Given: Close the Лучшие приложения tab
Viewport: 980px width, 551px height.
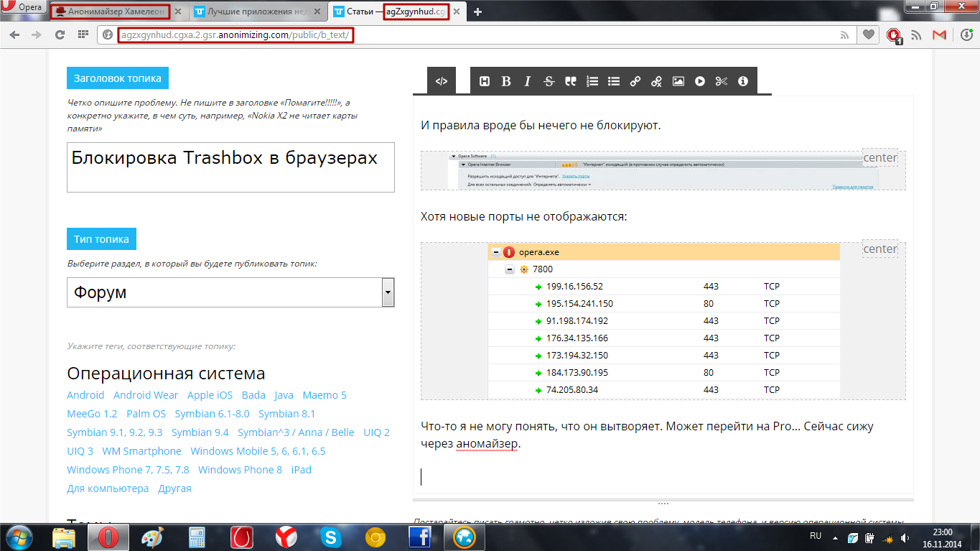Looking at the screenshot, I should pyautogui.click(x=318, y=11).
